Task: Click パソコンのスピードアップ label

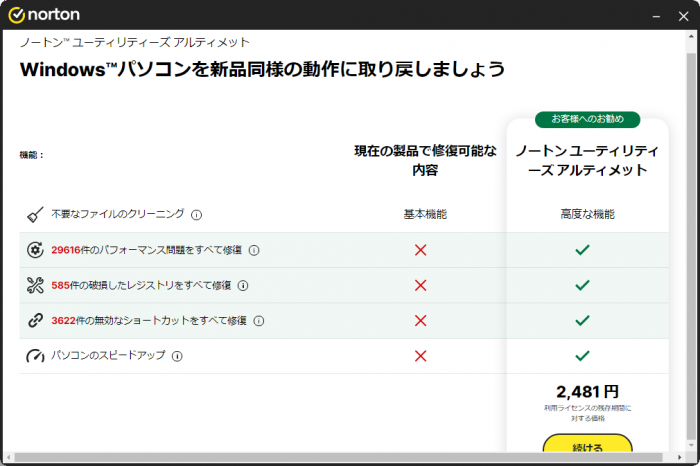Action: click(108, 356)
